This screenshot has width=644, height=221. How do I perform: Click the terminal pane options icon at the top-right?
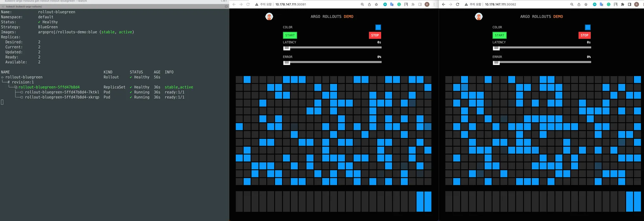(226, 6)
